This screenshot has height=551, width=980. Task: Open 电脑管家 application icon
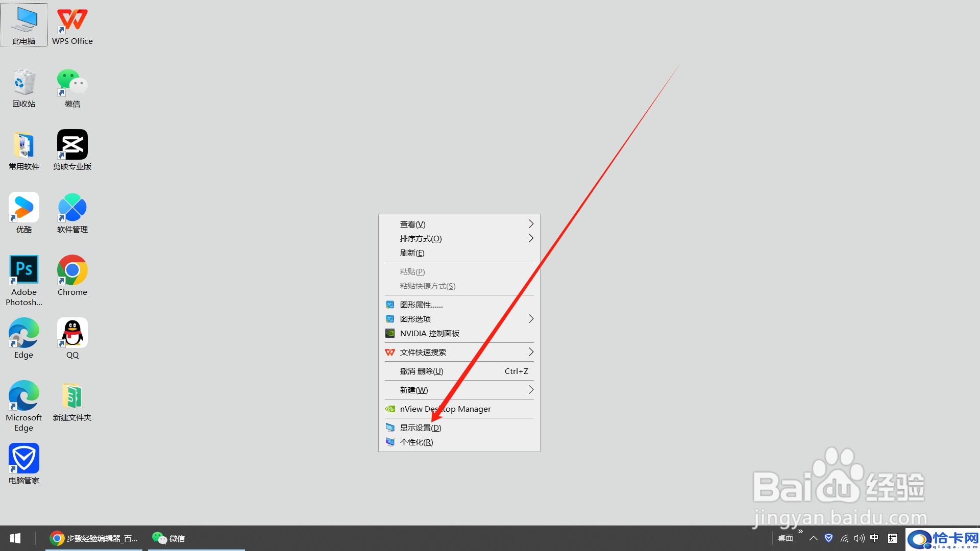[x=23, y=465]
